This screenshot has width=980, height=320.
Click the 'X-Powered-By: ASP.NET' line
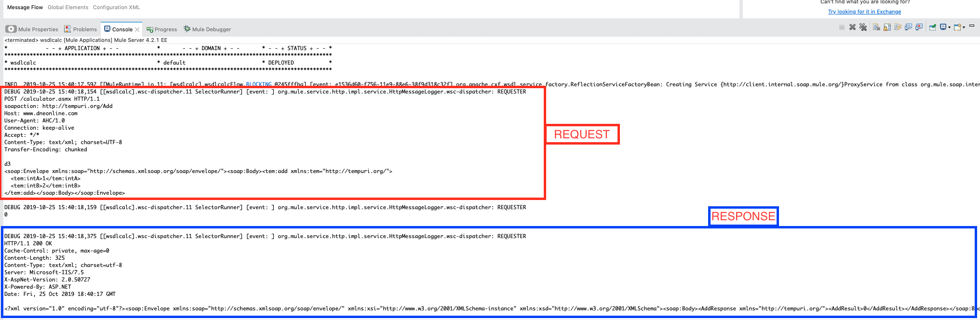[x=38, y=287]
